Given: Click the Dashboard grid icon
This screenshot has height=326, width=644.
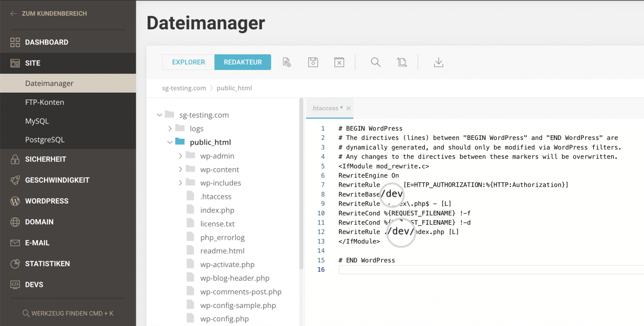Looking at the screenshot, I should pyautogui.click(x=15, y=42).
